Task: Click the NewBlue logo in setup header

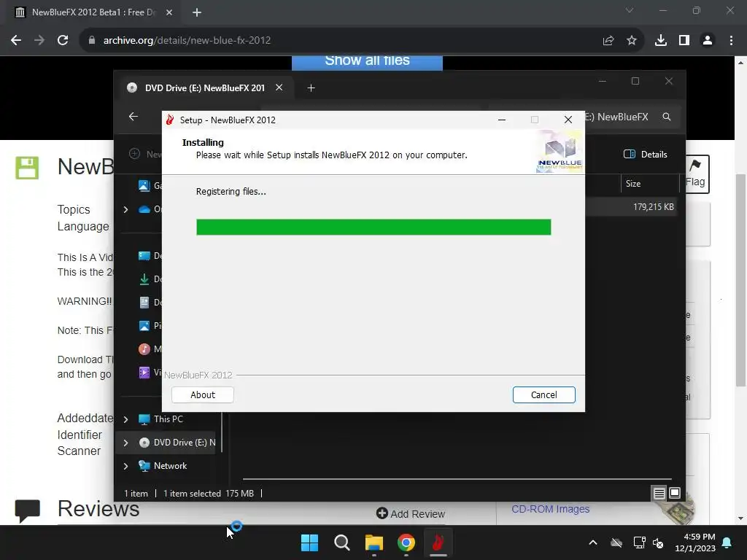Action: [560, 152]
